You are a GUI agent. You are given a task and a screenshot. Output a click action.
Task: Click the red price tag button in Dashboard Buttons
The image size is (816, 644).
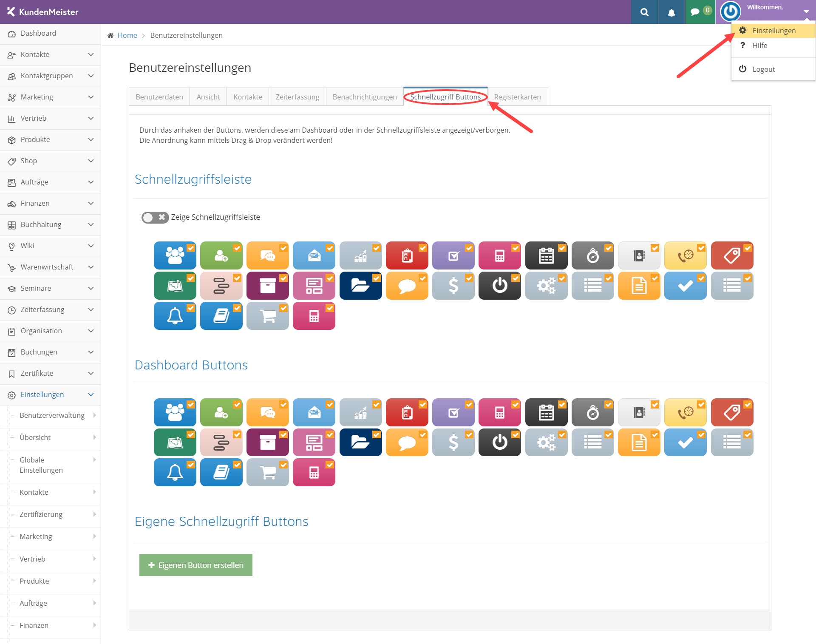[x=731, y=412]
